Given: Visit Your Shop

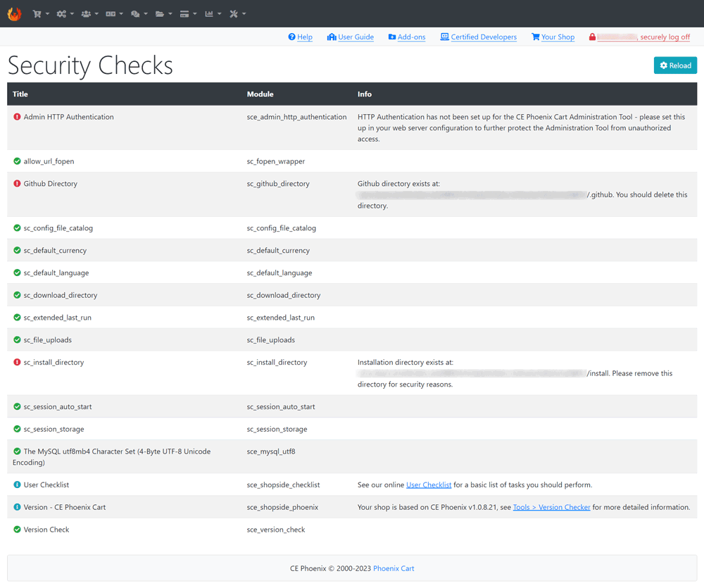Looking at the screenshot, I should coord(553,37).
